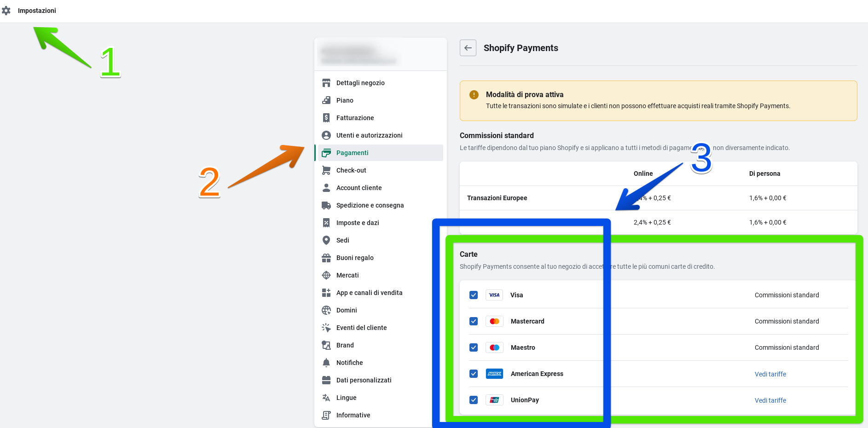Click the Impostazioni title text
This screenshot has width=868, height=428.
click(37, 11)
